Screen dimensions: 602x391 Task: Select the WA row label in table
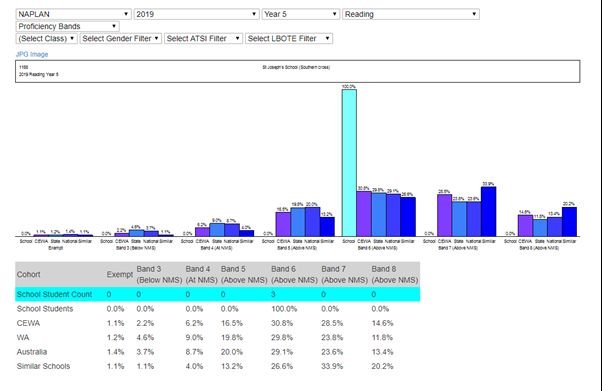click(23, 338)
